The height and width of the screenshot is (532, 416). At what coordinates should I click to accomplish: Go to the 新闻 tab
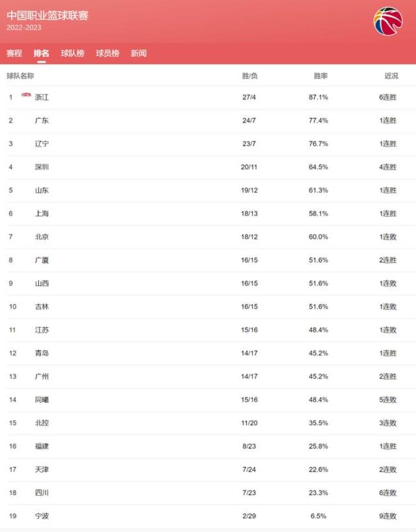(139, 53)
